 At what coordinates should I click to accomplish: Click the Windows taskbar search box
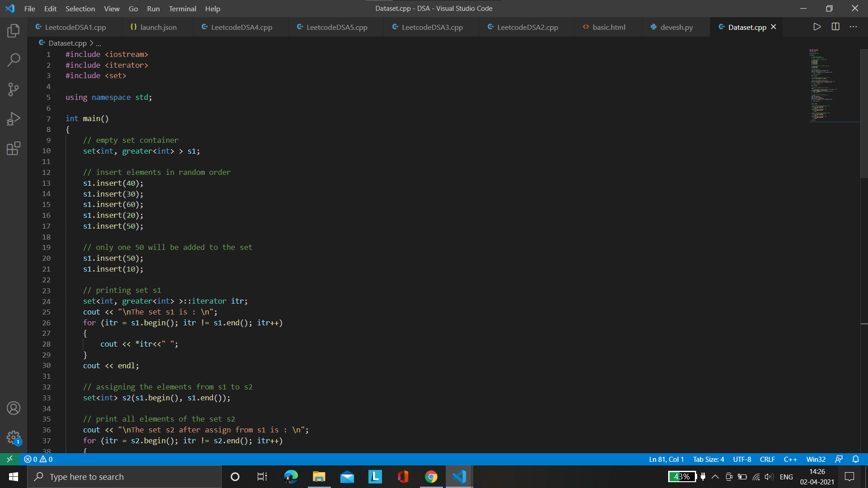pos(124,477)
